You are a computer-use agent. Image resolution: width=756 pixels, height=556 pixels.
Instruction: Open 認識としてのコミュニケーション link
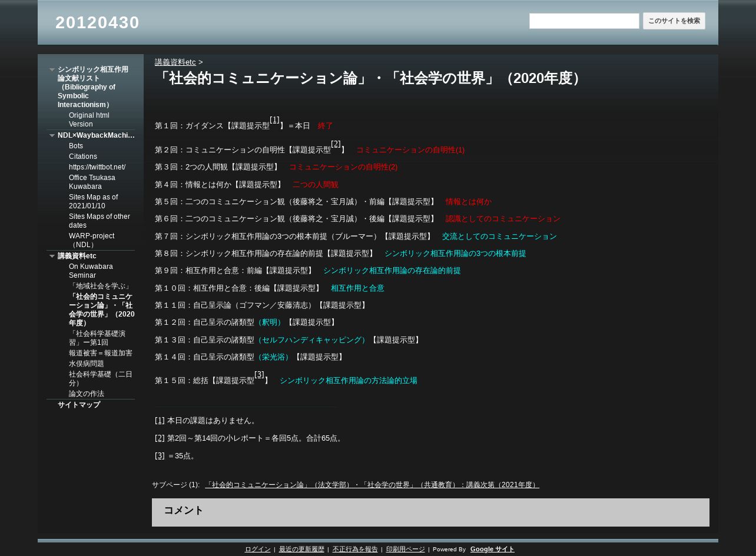pos(503,219)
